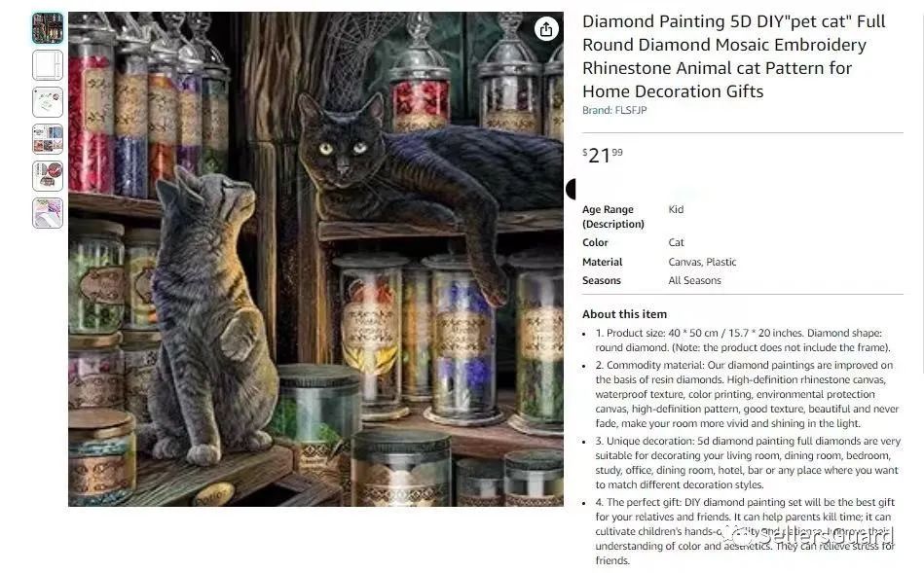Viewport: 924px width, 573px height.
Task: Click the $21.99 price
Action: click(603, 156)
